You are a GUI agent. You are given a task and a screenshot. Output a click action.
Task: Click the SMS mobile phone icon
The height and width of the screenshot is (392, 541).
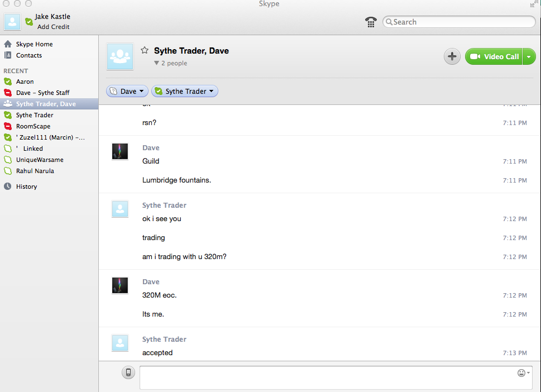[x=128, y=372]
